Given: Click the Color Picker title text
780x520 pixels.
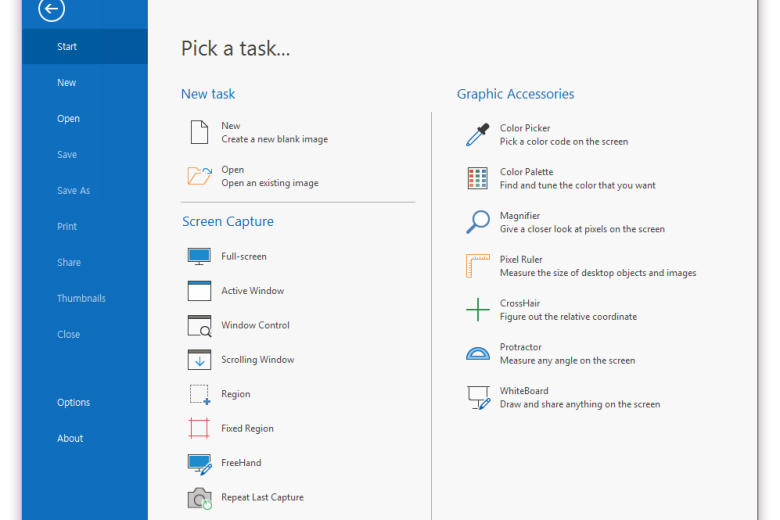Looking at the screenshot, I should [525, 128].
